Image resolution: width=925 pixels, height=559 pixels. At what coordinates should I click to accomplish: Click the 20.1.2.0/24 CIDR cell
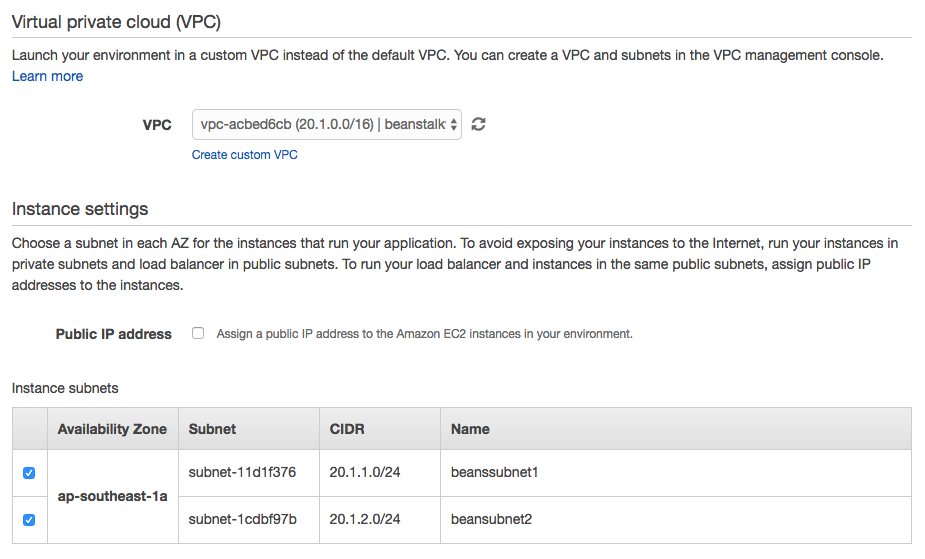(x=365, y=519)
